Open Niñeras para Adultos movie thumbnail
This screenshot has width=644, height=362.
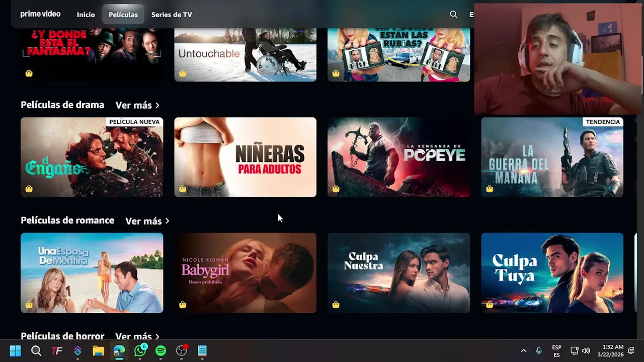tap(245, 157)
